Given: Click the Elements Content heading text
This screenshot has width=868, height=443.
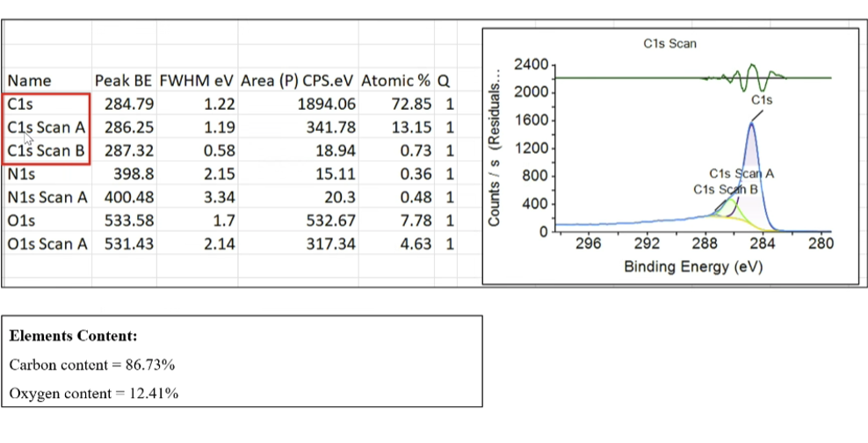Looking at the screenshot, I should [73, 337].
